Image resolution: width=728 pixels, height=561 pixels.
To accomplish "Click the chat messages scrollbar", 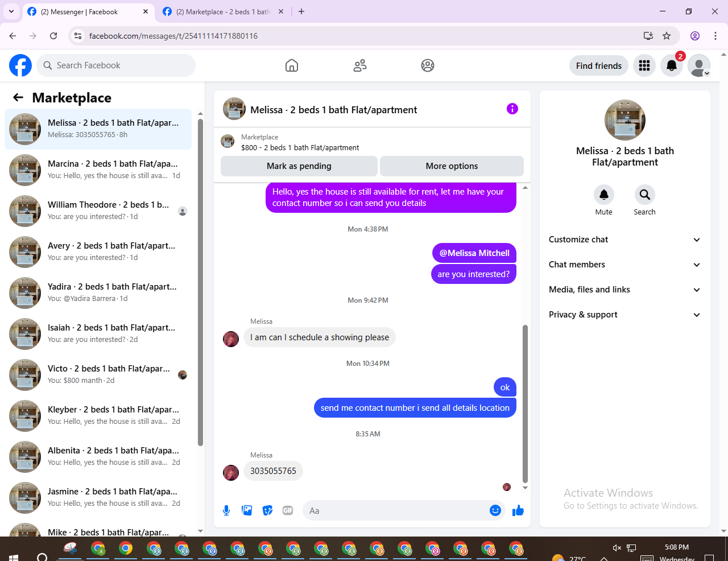I will pos(525,403).
